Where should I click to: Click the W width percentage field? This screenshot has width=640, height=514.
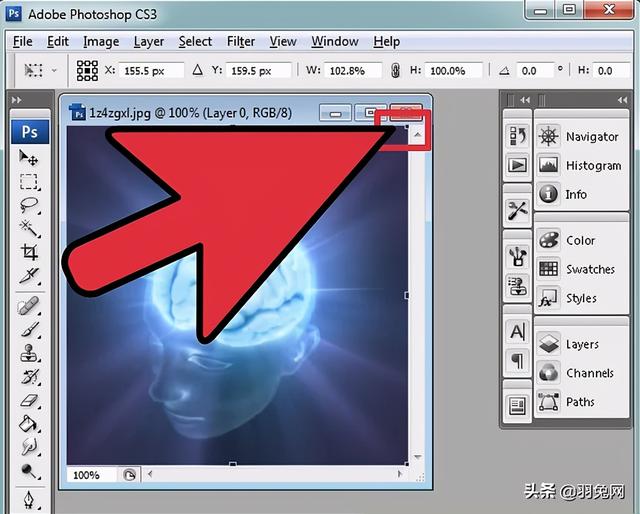tap(353, 71)
